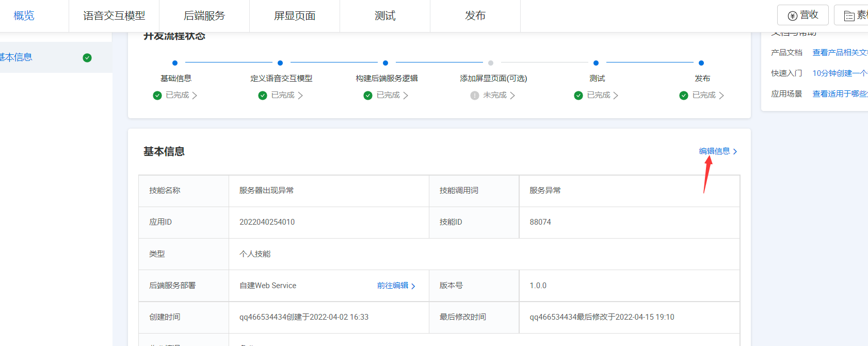
Task: Click the chevron after 编辑信息
Action: point(735,151)
